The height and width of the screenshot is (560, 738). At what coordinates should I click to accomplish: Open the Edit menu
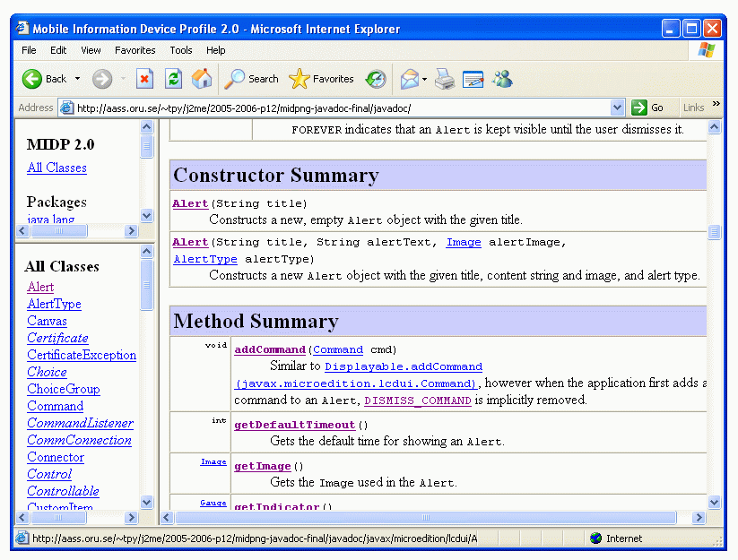tap(58, 50)
